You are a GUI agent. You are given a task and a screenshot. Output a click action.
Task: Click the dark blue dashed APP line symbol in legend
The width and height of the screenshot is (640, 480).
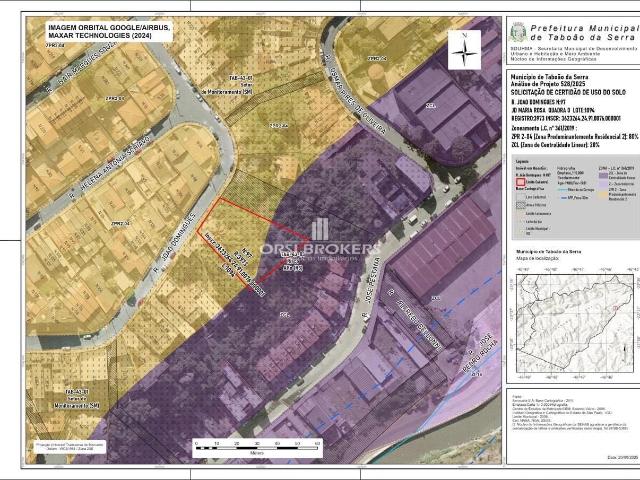coord(562,197)
